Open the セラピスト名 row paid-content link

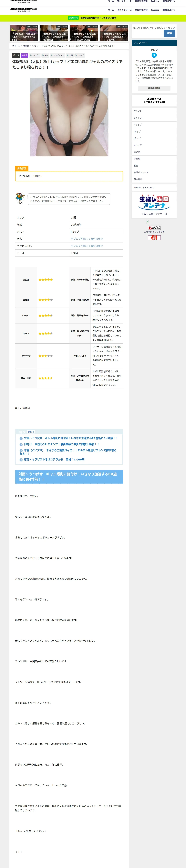[x=87, y=246]
